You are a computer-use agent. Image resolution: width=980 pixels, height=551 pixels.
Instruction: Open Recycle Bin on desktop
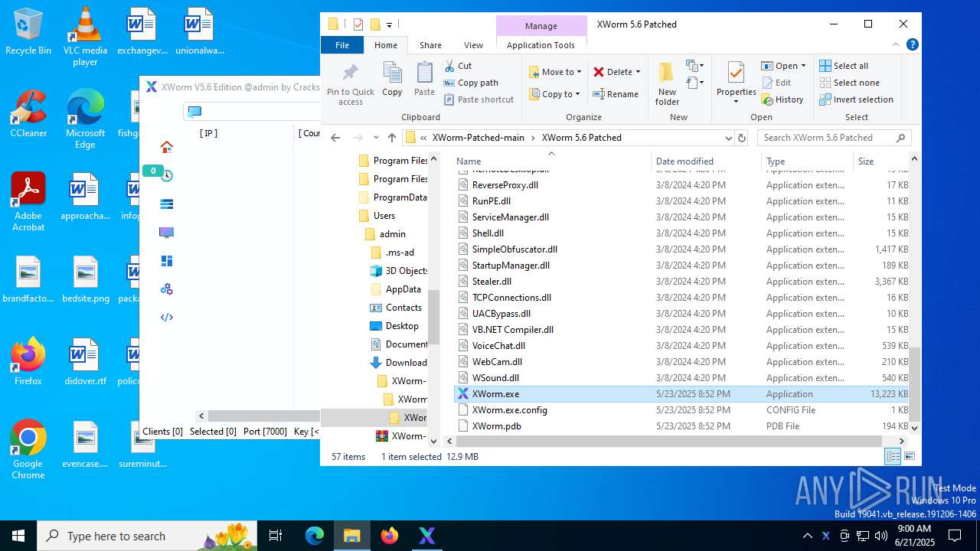point(28,31)
